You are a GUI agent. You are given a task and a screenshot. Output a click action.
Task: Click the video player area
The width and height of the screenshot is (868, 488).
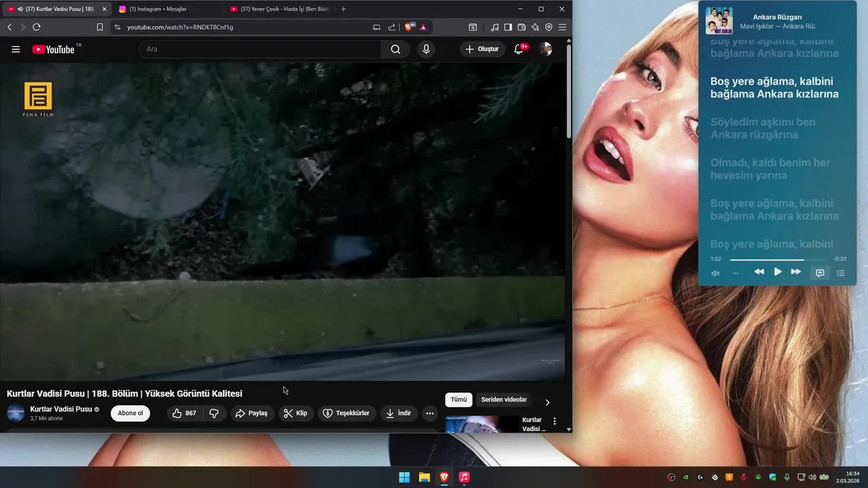[x=282, y=222]
